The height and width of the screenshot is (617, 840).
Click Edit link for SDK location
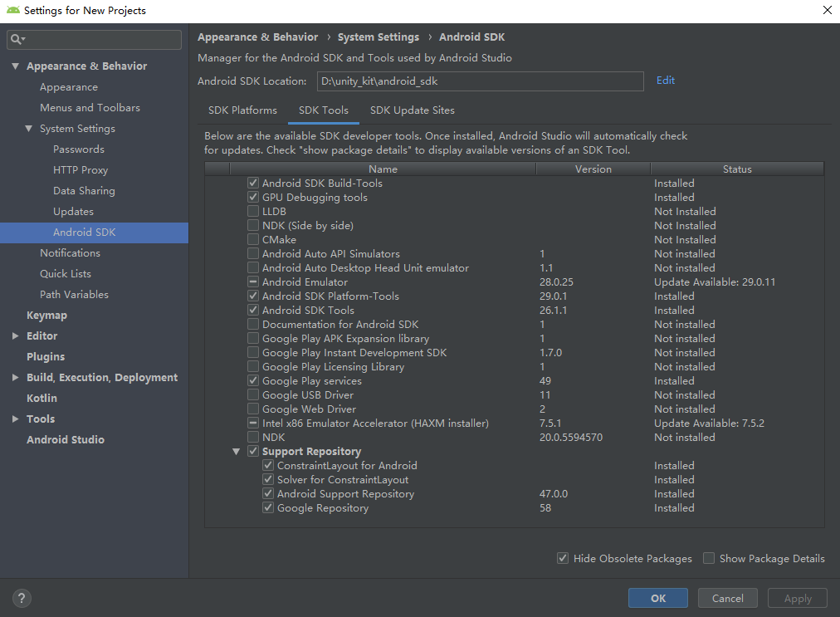666,81
